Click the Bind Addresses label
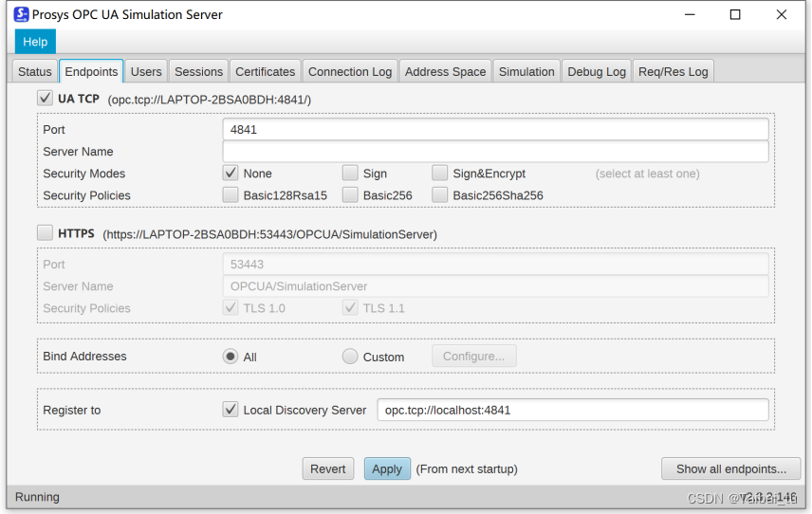Screen dimensions: 812x514 [84, 357]
